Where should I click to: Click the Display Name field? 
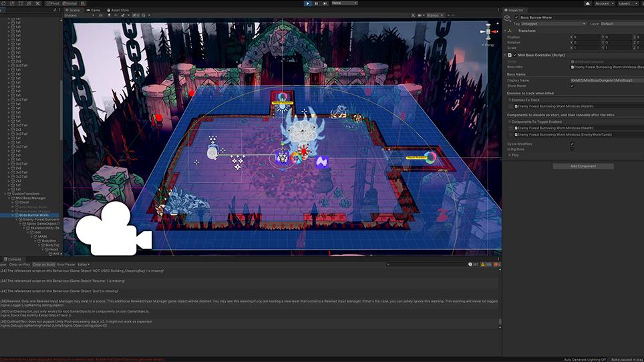[607, 80]
